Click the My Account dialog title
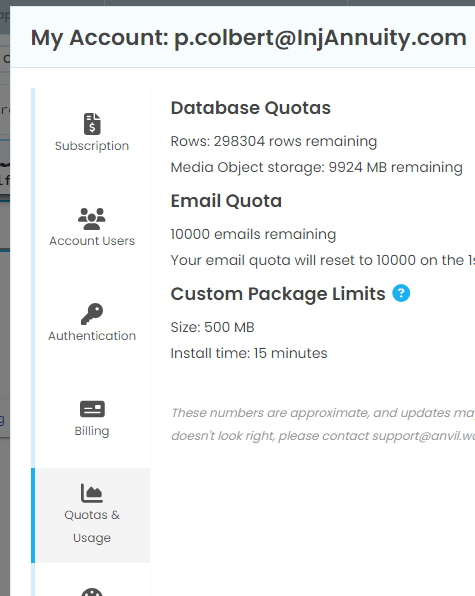This screenshot has width=475, height=596. pyautogui.click(x=249, y=38)
